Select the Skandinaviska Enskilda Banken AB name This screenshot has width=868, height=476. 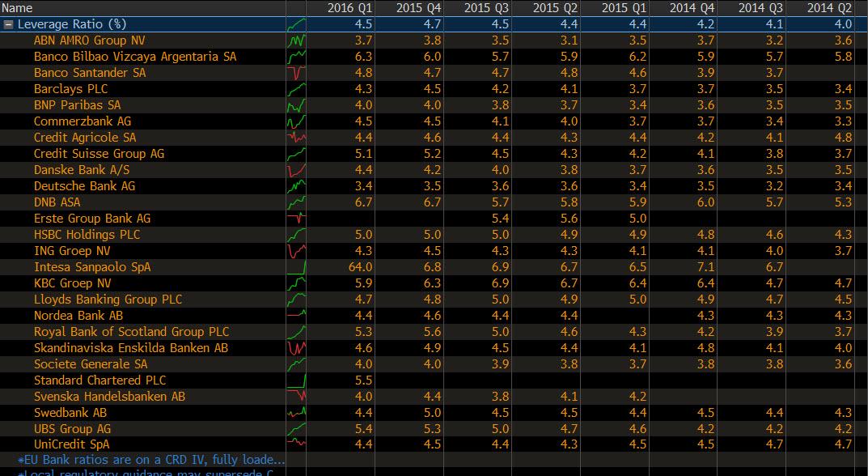point(130,348)
